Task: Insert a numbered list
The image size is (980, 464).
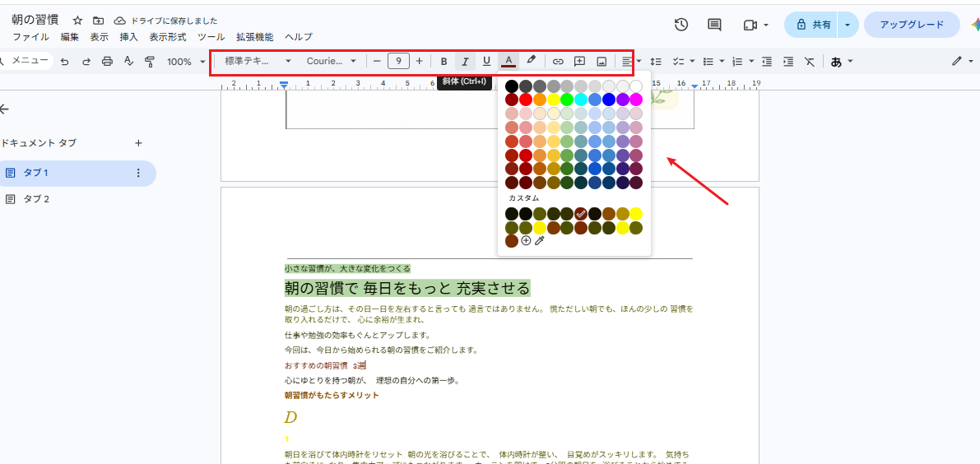Action: pyautogui.click(x=737, y=61)
